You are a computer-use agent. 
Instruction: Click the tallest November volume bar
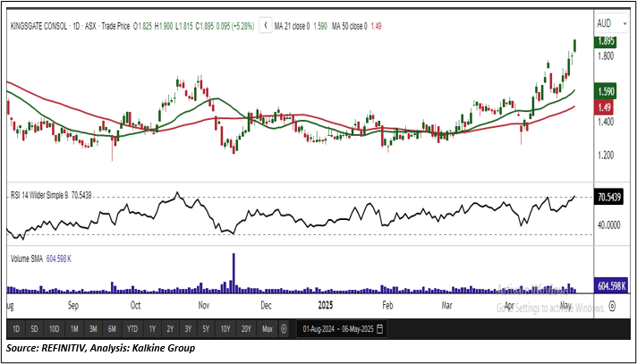234,273
